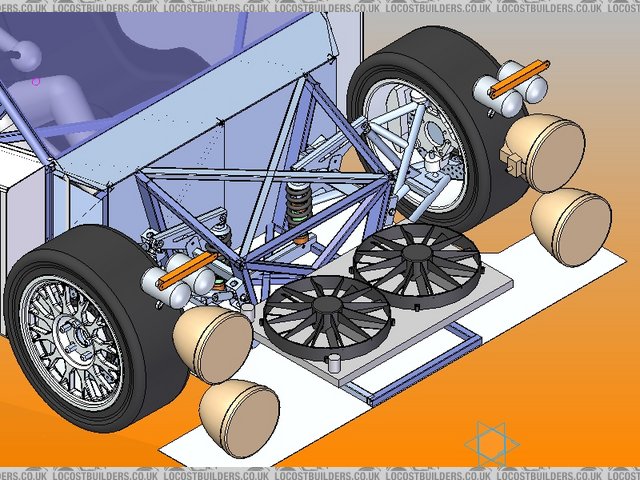Select the far-side wheel rim
The width and height of the screenshot is (640, 480).
tap(416, 146)
